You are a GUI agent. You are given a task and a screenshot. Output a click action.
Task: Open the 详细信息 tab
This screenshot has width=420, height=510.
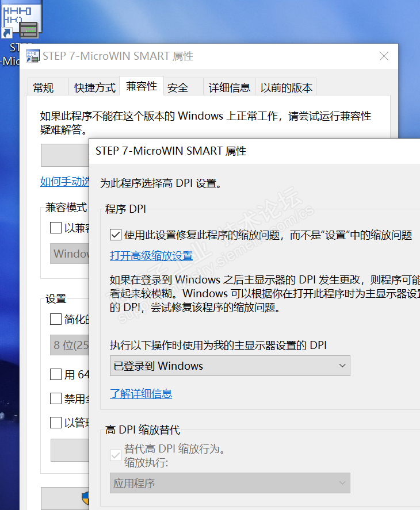[x=229, y=87]
